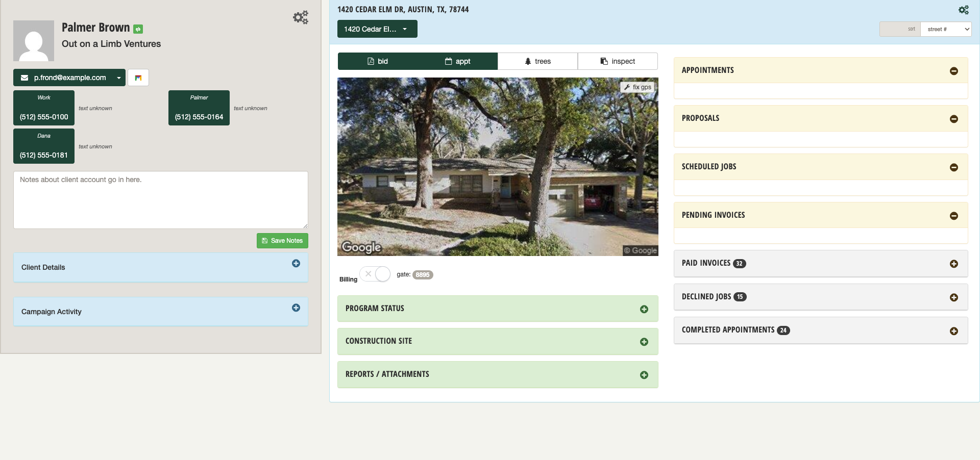Click the SCHEDULED JOBS section title
980x460 pixels.
click(x=709, y=167)
